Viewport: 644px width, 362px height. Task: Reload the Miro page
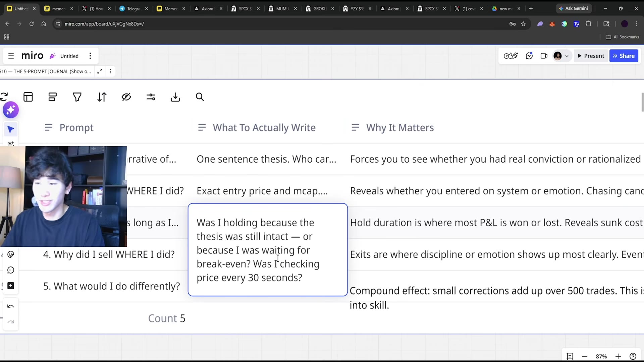[x=32, y=24]
